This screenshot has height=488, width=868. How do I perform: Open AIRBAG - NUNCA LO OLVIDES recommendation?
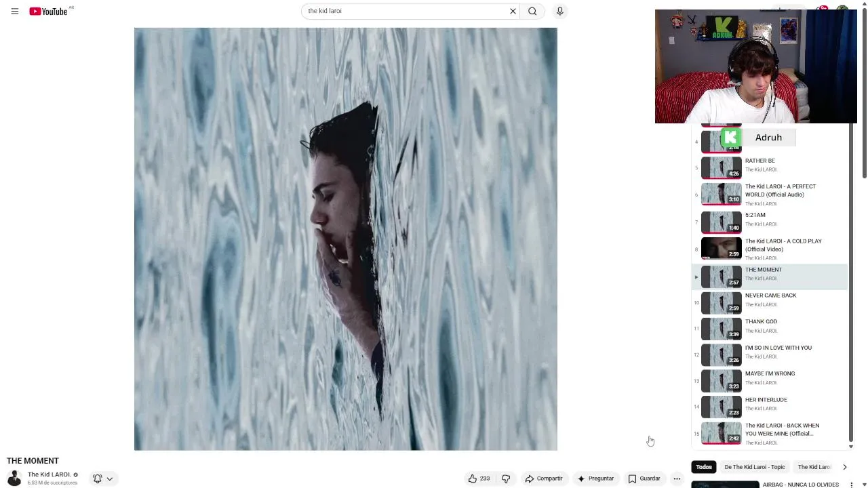[800, 485]
